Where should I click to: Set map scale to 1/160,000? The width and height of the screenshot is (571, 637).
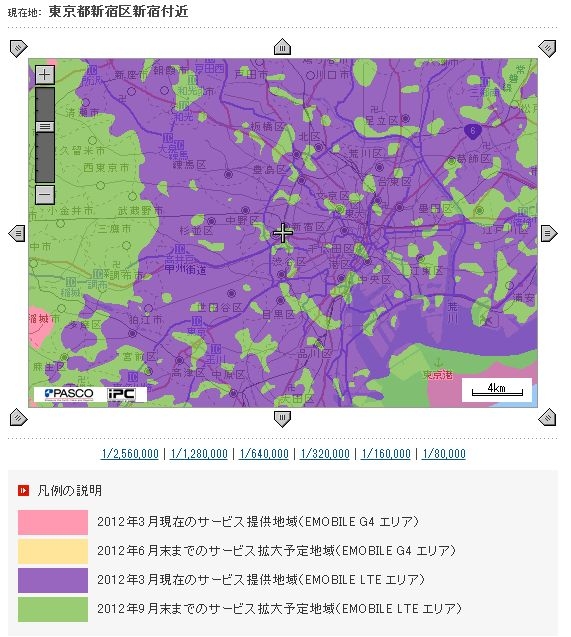(386, 453)
